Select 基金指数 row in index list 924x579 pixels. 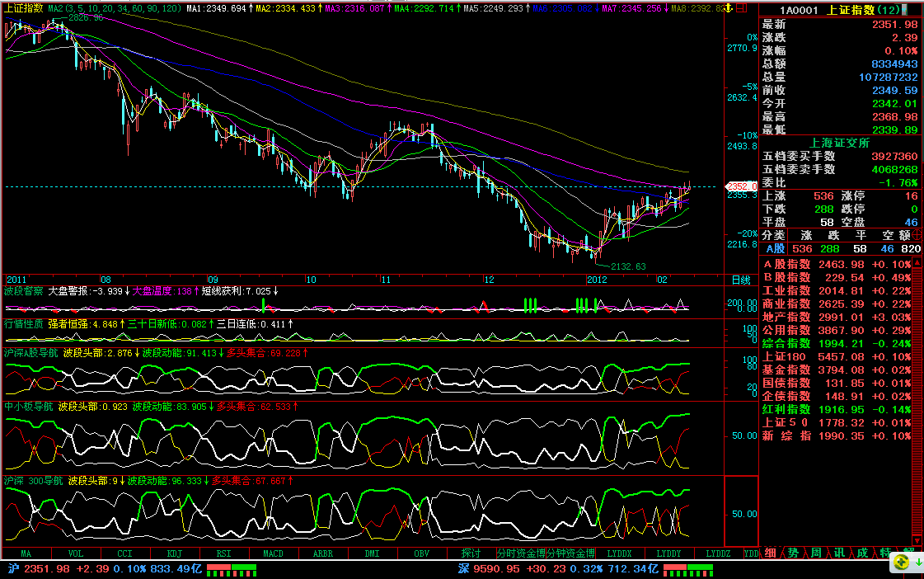837,370
